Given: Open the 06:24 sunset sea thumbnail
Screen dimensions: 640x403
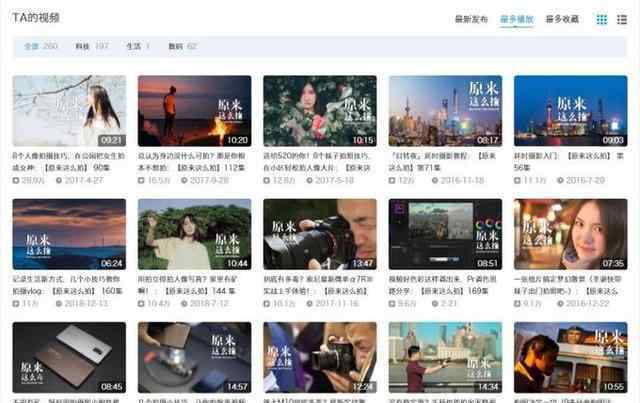Looking at the screenshot, I should pos(69,234).
